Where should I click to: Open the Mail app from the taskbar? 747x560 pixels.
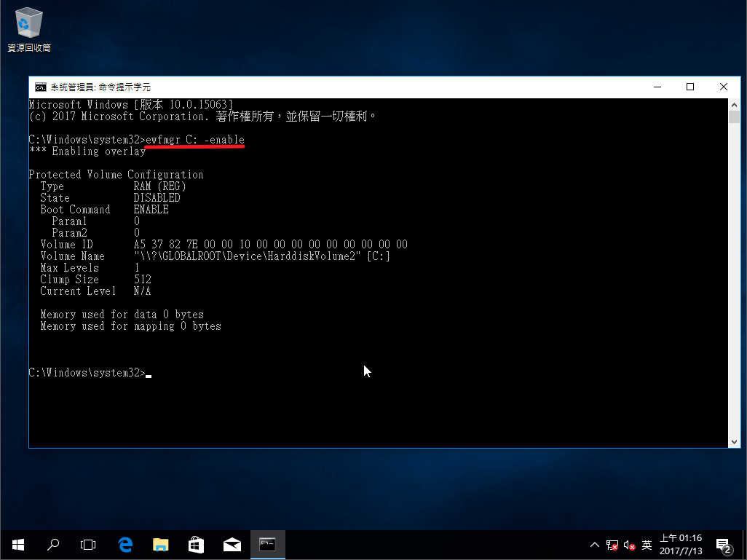232,544
